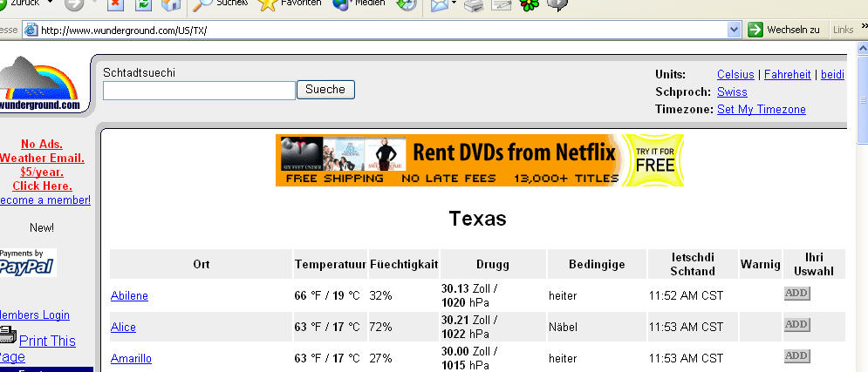Switch units to Fahreheit
Image resolution: width=868 pixels, height=372 pixels.
click(787, 75)
